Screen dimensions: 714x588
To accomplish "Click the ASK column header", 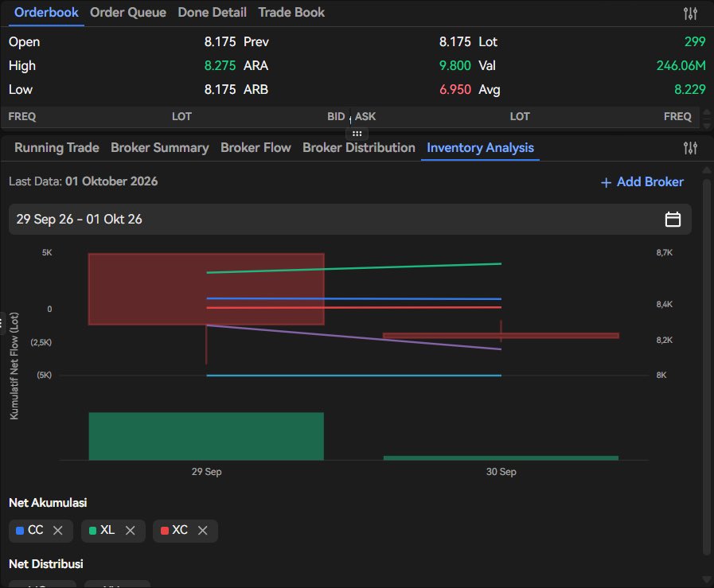I will 365,116.
